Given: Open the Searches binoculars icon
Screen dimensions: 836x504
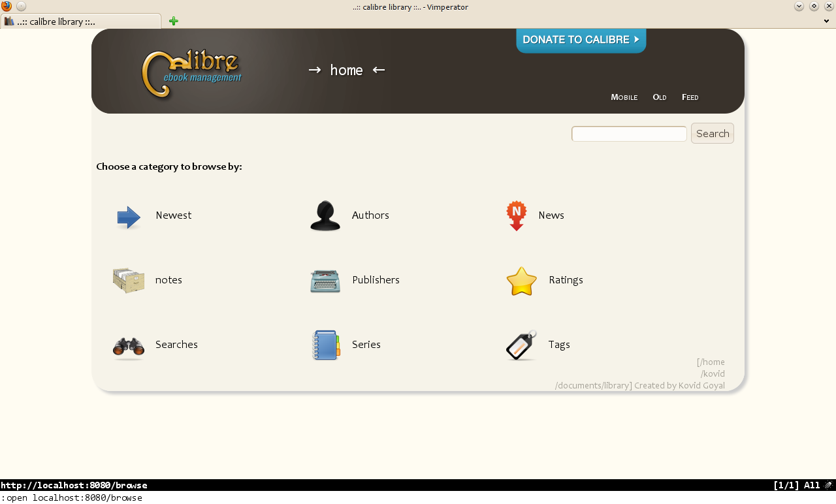Looking at the screenshot, I should click(129, 347).
